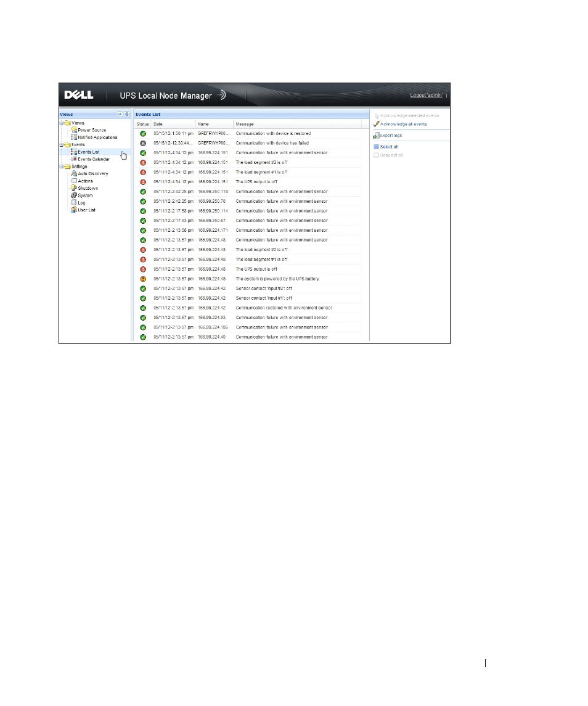The height and width of the screenshot is (706, 588).
Task: Click the orange warning icon for UPS battery event
Action: click(143, 279)
